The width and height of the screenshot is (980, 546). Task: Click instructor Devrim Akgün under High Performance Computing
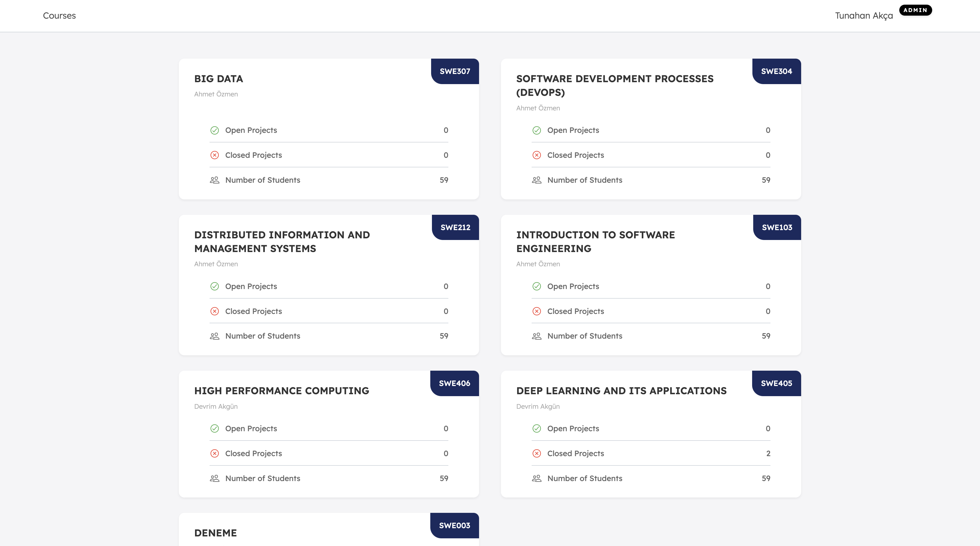click(216, 406)
